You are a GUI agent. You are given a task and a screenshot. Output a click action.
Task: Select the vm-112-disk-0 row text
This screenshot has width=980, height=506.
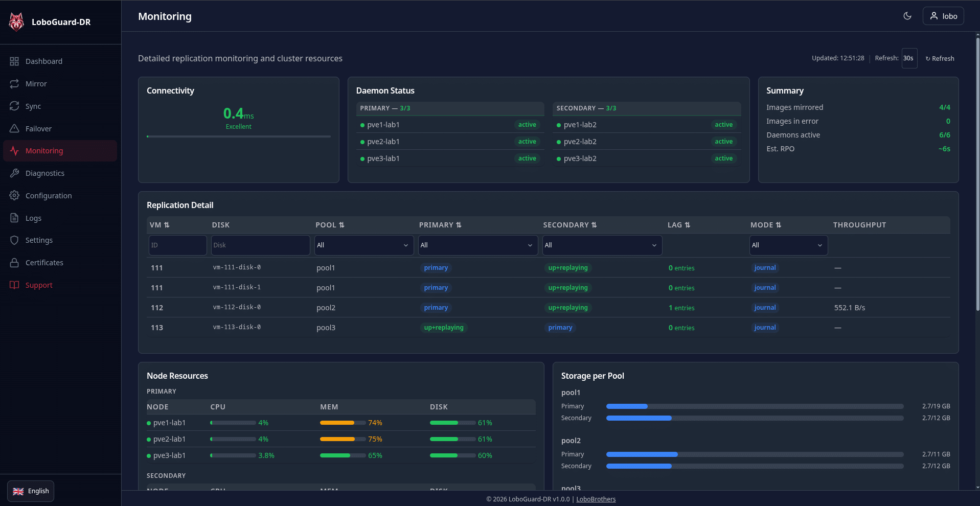(x=237, y=307)
